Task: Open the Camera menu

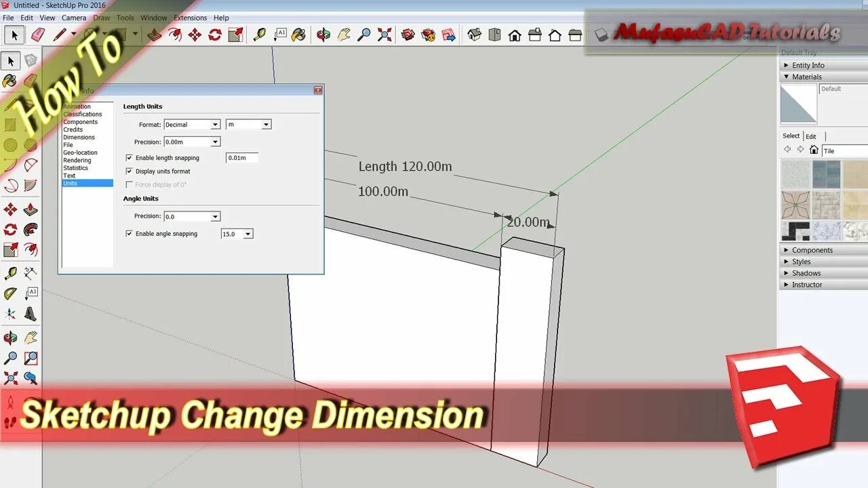Action: 74,18
